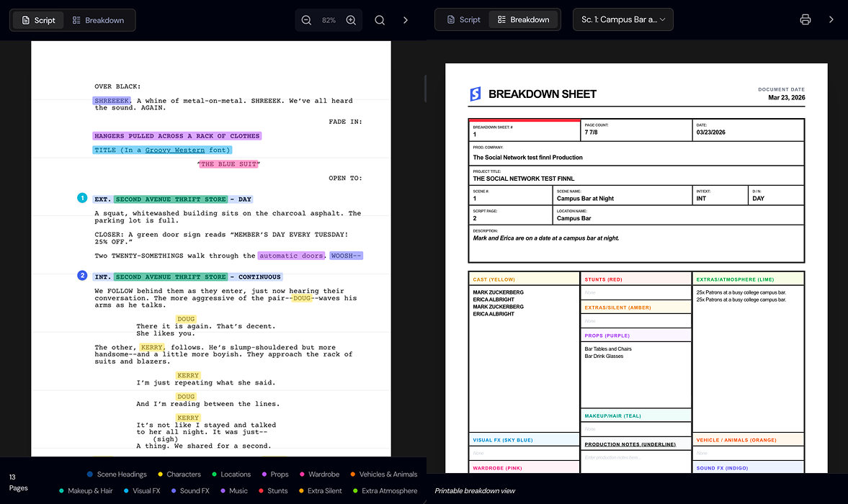The height and width of the screenshot is (504, 848).
Task: Switch right panel to Script tab
Action: pos(463,19)
